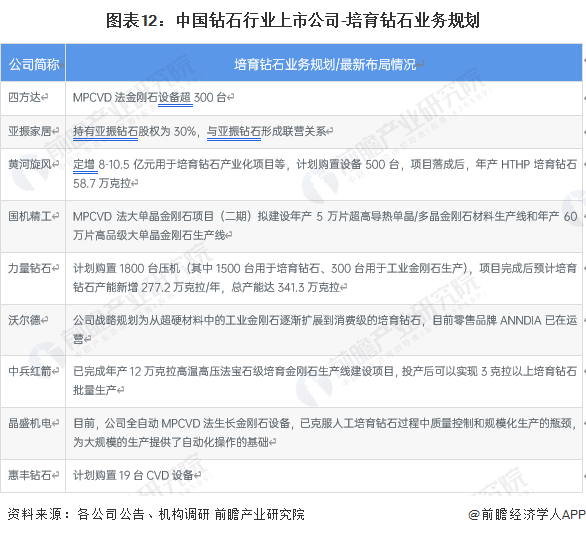Image resolution: width=586 pixels, height=535 pixels.
Task: Select the 公司简称 column header
Action: coord(34,64)
